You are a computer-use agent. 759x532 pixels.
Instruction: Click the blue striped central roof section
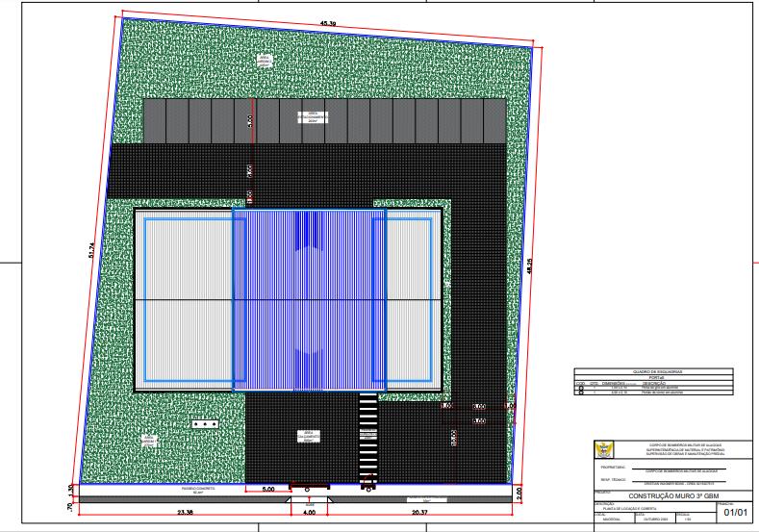[303, 300]
